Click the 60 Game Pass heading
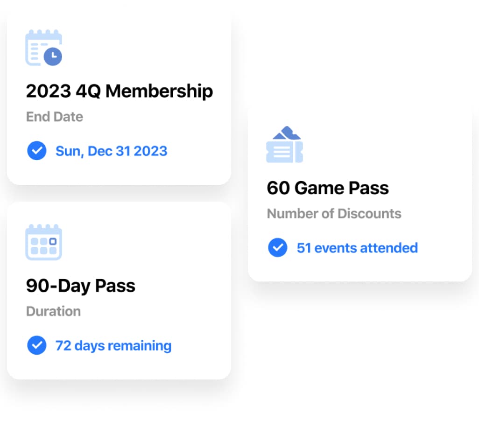 (328, 188)
